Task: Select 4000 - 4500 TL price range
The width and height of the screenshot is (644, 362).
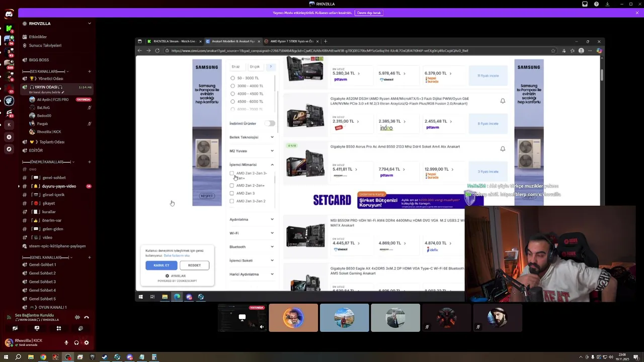Action: point(232,94)
